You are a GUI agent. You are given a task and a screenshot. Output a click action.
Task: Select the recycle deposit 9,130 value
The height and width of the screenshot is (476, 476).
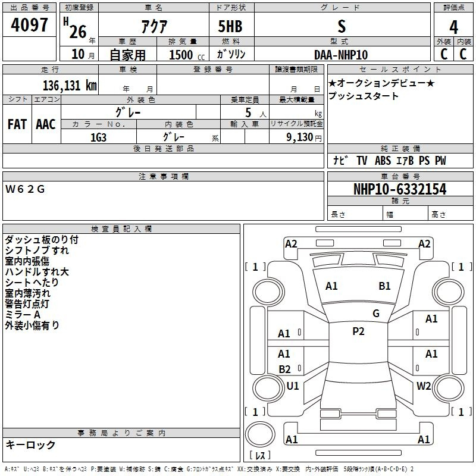point(296,137)
